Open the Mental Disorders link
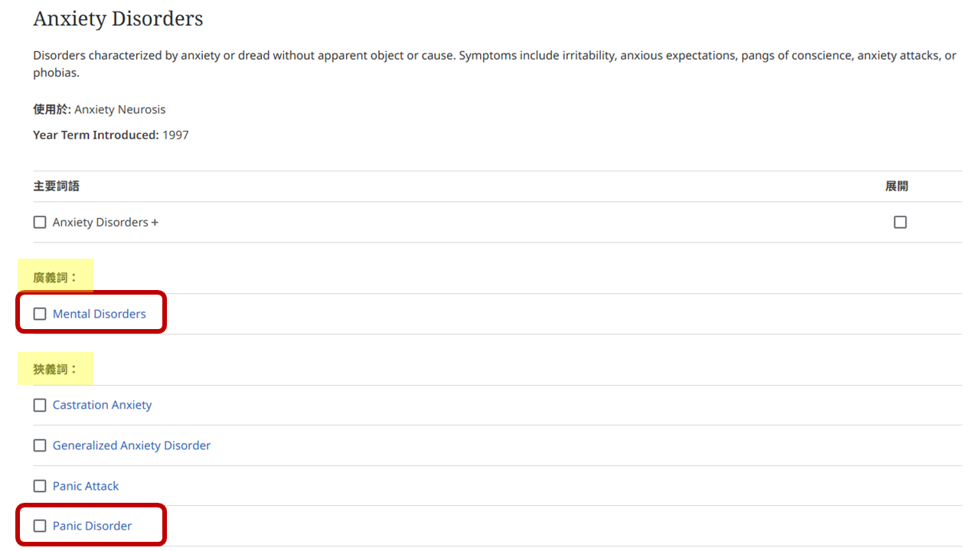The image size is (980, 551). [99, 314]
